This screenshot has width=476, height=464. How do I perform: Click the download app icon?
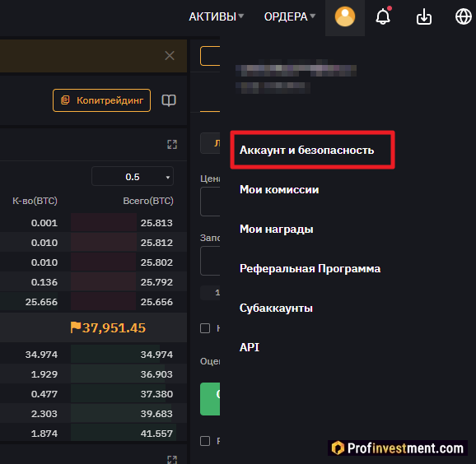[424, 16]
